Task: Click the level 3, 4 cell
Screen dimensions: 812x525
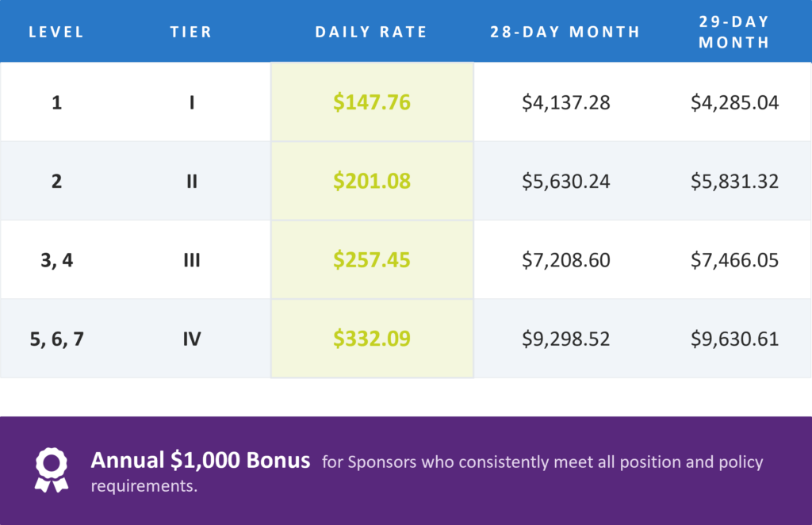Action: 56,260
